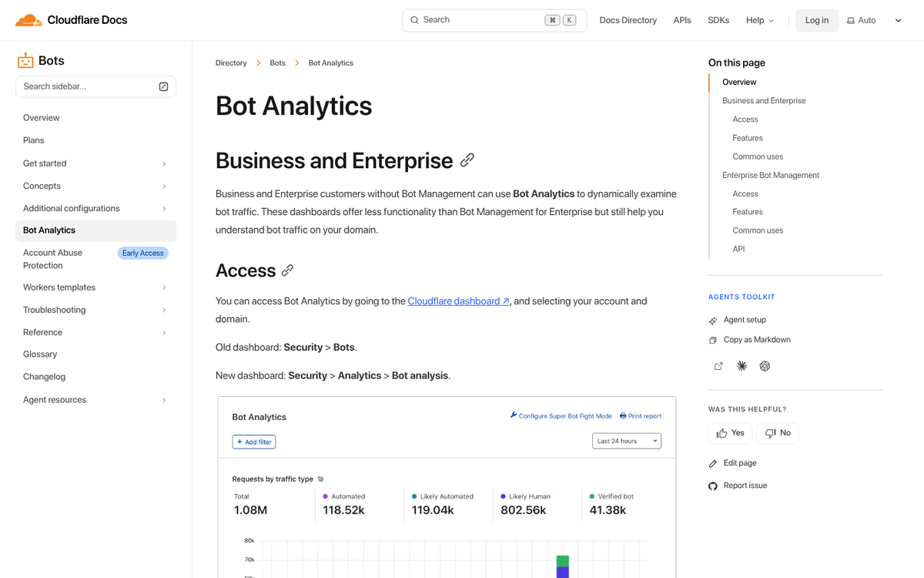Open the Docs Directory navigation item
Image resolution: width=924 pixels, height=578 pixels.
[628, 20]
